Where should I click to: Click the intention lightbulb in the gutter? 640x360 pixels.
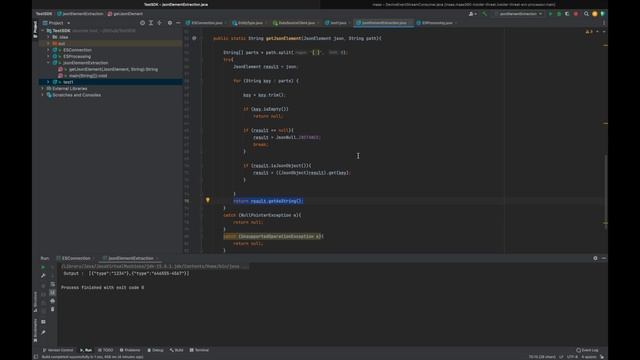pos(207,200)
